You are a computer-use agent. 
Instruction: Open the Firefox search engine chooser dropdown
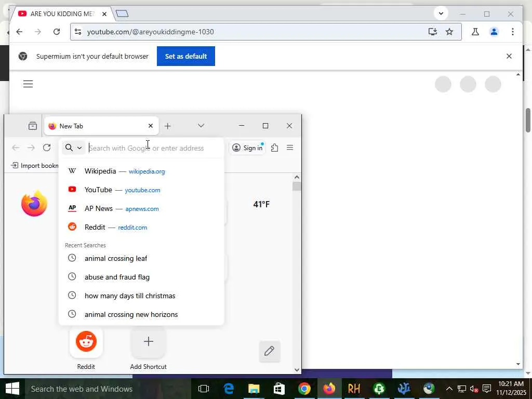point(73,148)
